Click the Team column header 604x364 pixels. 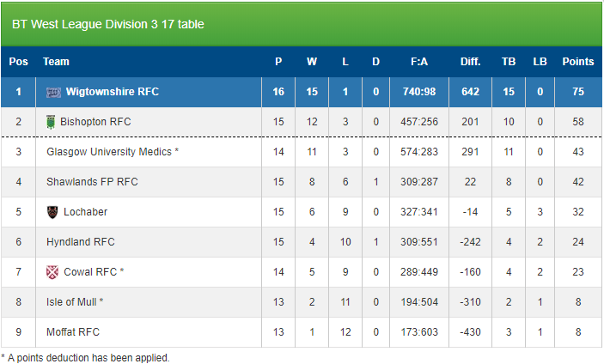(x=56, y=62)
